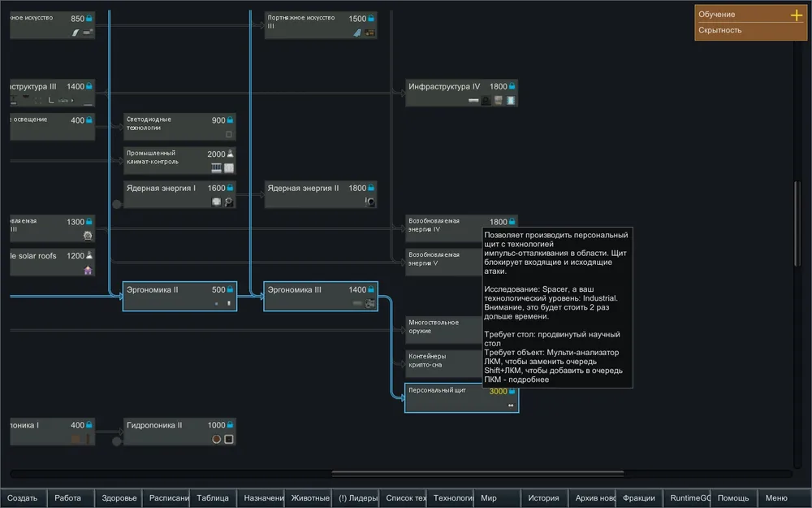Click the round unlock icon in Гидропоника II
Screen dimensions: 812x508
217,439
